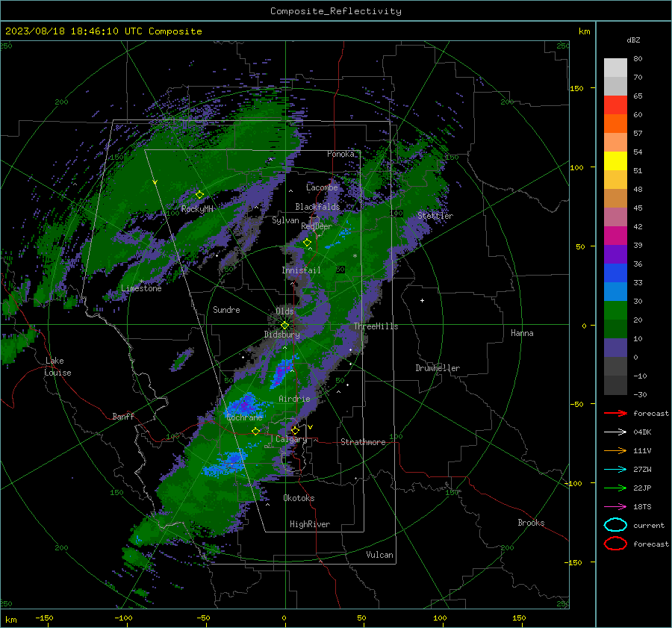This screenshot has width=672, height=628.
Task: Select the Ponoka label
Action: coord(340,154)
